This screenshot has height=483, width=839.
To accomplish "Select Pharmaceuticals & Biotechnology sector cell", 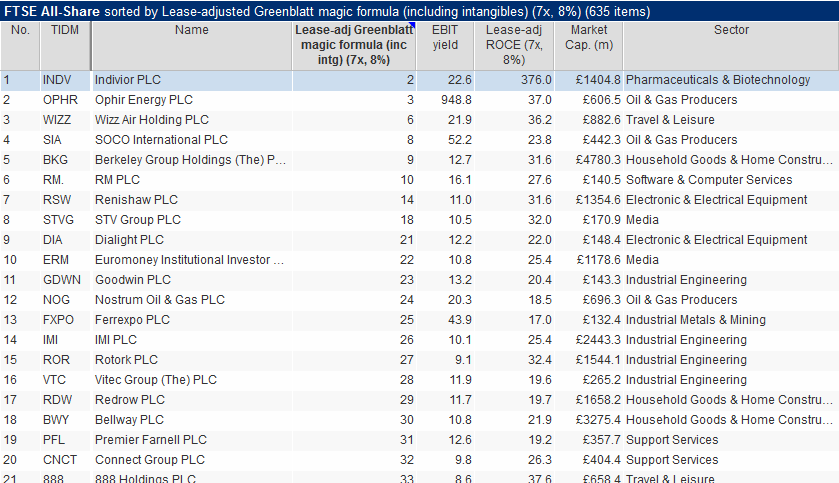I will tap(731, 80).
